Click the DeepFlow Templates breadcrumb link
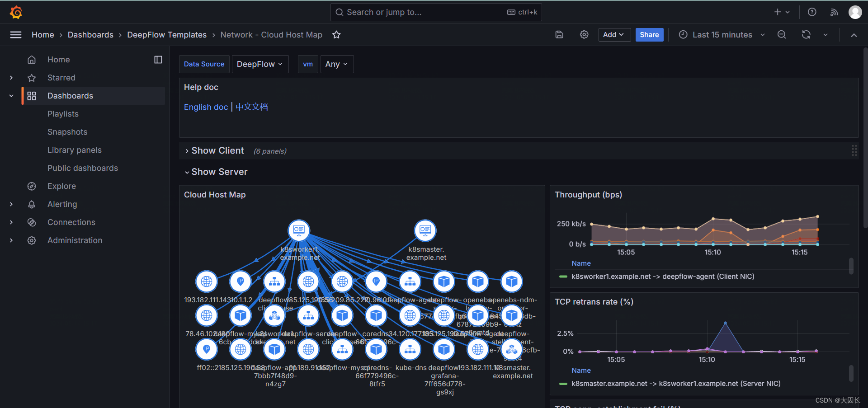The width and height of the screenshot is (868, 408). pos(167,35)
